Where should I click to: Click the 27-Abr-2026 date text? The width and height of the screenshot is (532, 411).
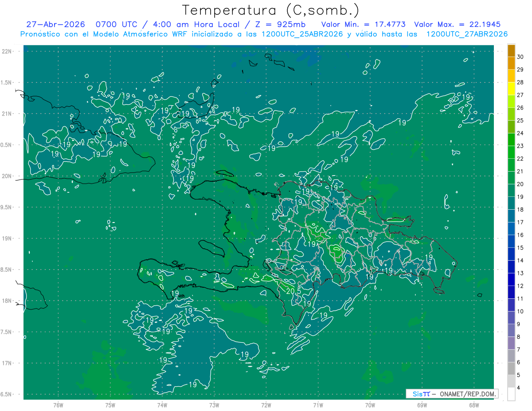55,24
